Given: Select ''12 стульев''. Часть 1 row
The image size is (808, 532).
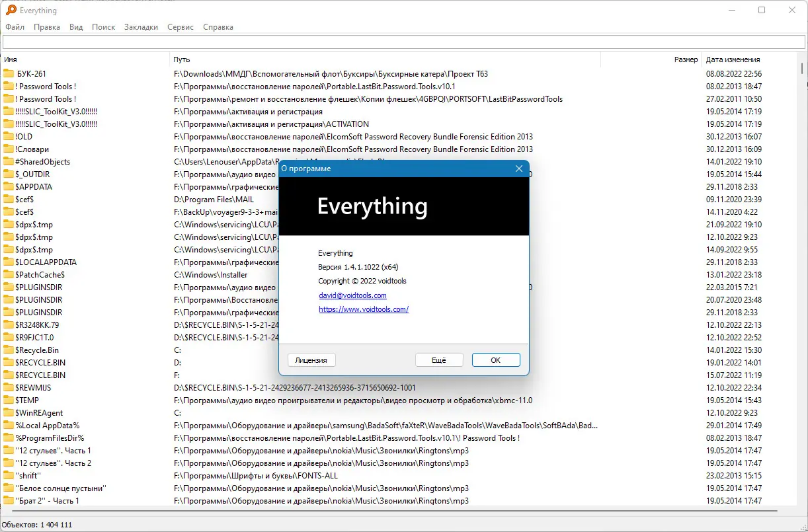Looking at the screenshot, I should pyautogui.click(x=399, y=451).
